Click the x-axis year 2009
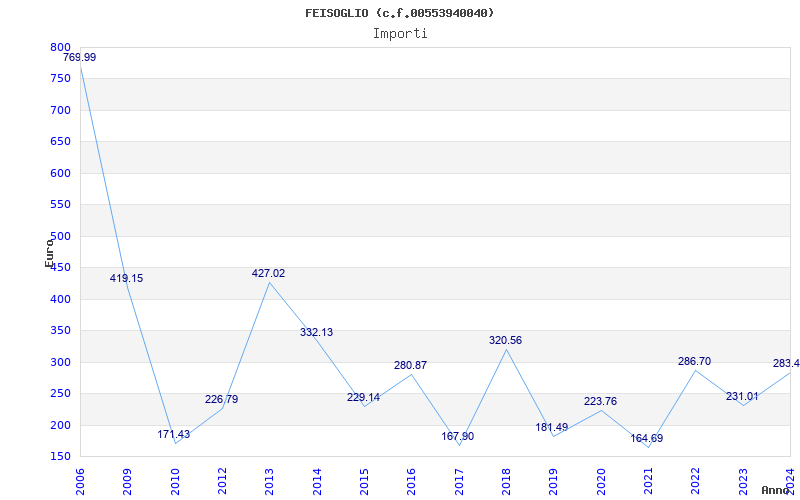The width and height of the screenshot is (800, 500). [128, 482]
